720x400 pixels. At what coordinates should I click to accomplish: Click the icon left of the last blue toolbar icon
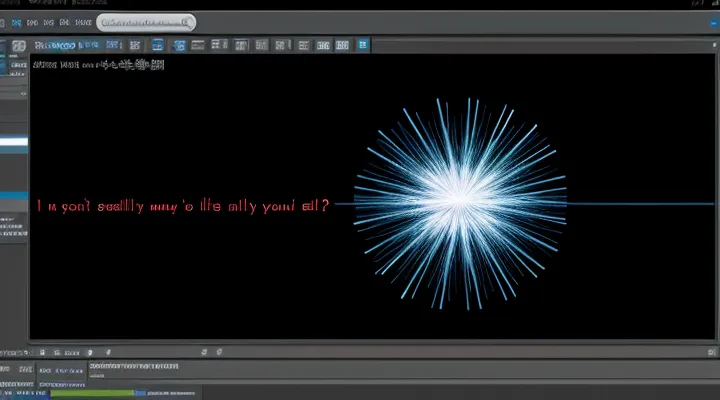point(342,45)
